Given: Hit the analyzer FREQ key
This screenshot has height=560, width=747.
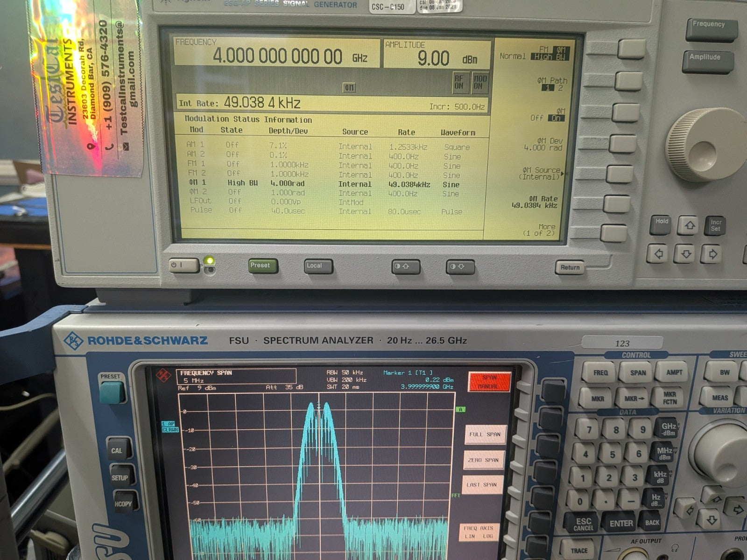Looking at the screenshot, I should point(600,372).
